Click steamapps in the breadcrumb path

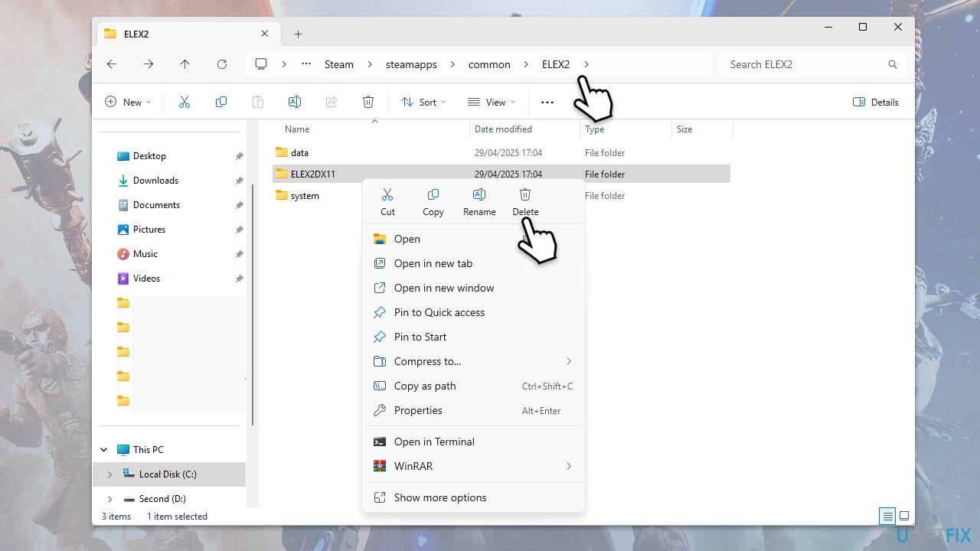(x=411, y=64)
